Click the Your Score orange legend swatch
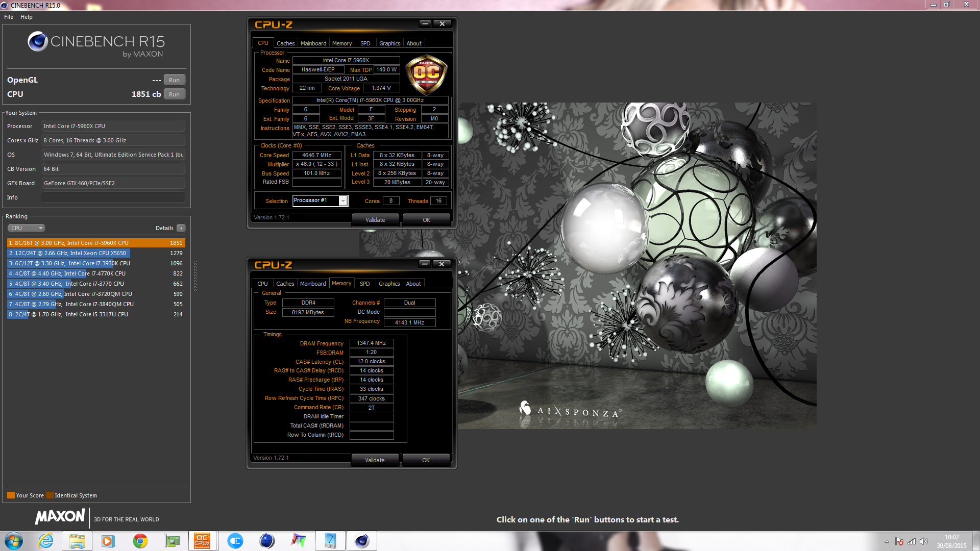 [11, 495]
